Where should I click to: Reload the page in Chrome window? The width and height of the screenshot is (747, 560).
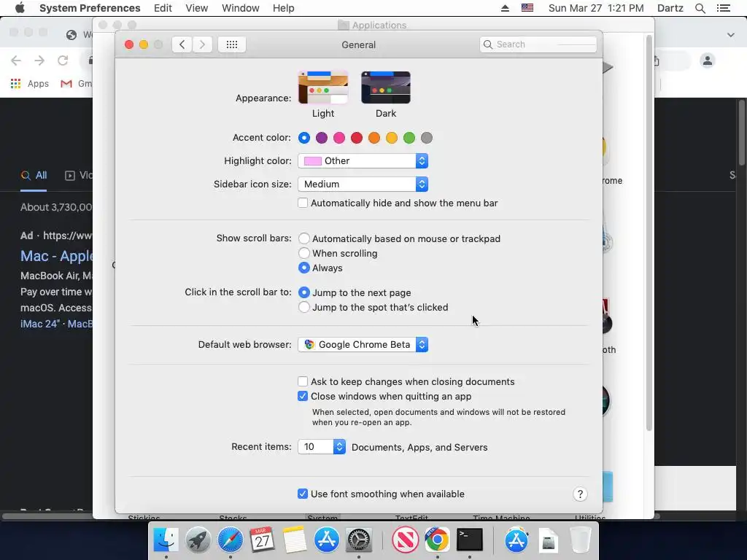(x=63, y=61)
